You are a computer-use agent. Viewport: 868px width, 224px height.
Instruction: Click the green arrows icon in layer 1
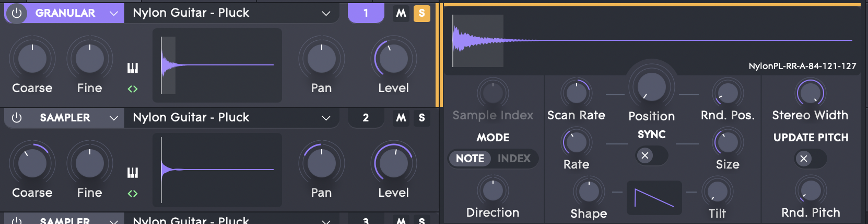(133, 89)
